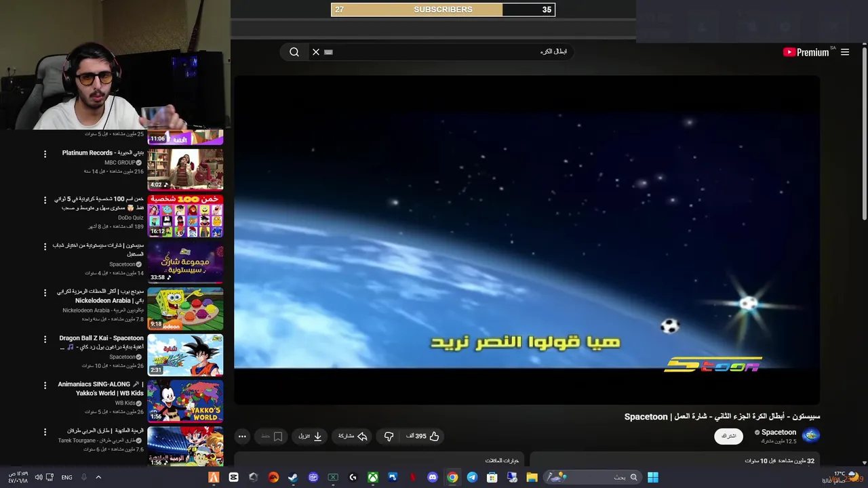Play Dragon Ball Z Kai thumbnail 2:31
This screenshot has height=488, width=868.
185,354
